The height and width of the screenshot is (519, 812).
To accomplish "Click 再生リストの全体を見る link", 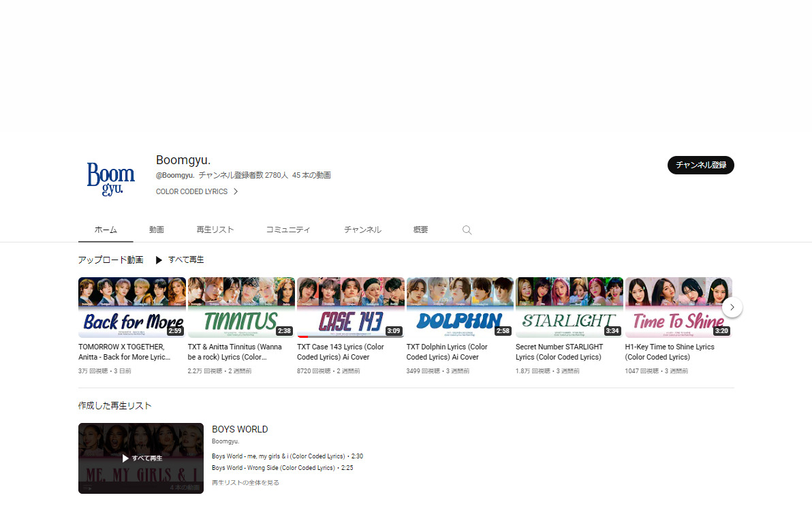I will point(245,483).
